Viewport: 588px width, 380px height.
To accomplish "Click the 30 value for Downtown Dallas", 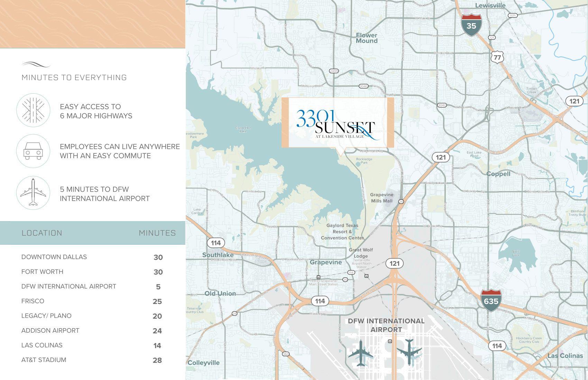I will pos(158,257).
